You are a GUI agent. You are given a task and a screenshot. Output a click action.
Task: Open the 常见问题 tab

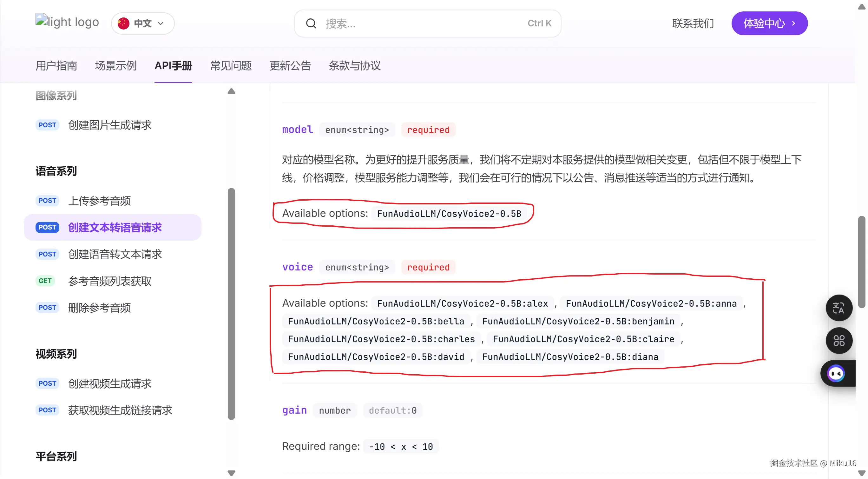(x=231, y=65)
